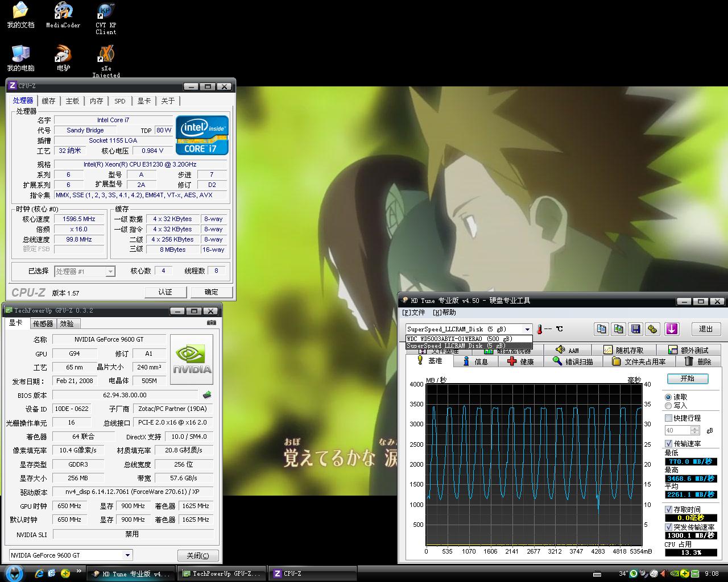Switch to the 主板 tab in CPU-Z

click(x=72, y=101)
